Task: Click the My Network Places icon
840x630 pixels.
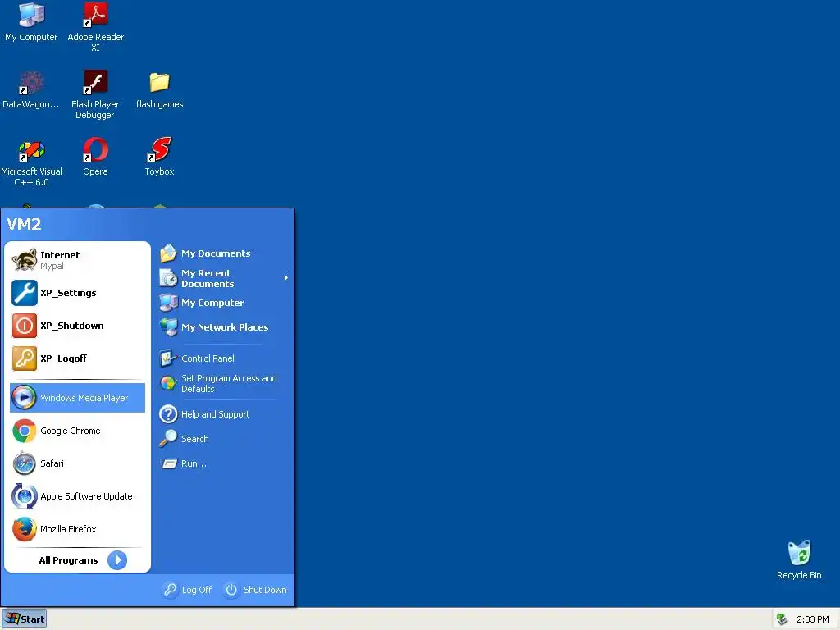Action: (168, 326)
